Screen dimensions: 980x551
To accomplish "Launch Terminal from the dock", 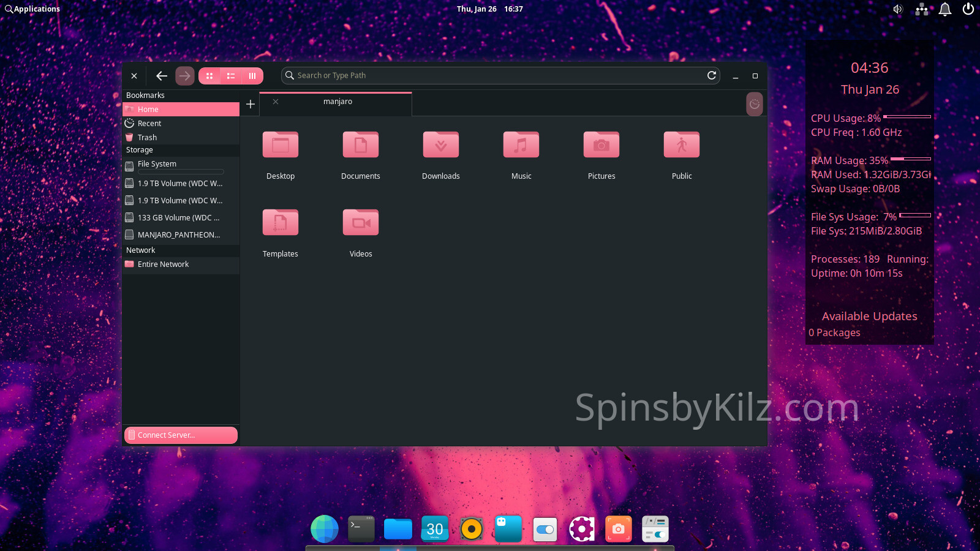I will pos(361,529).
